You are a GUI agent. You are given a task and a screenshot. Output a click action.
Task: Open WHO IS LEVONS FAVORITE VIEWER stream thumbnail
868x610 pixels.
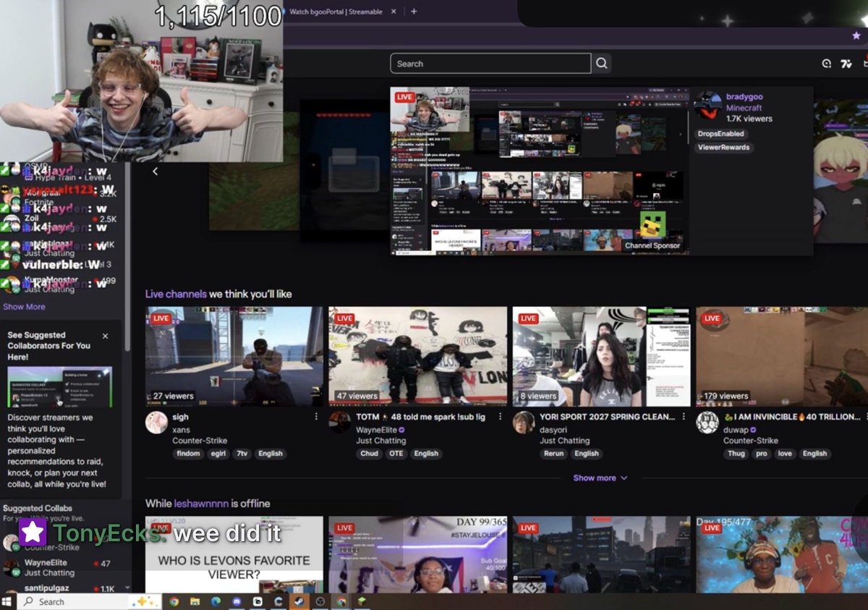tap(234, 555)
